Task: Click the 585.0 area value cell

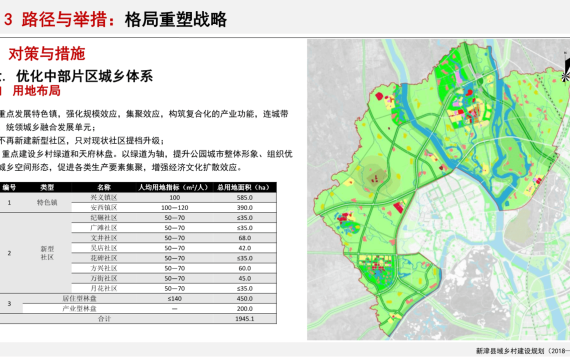Action: pos(245,197)
